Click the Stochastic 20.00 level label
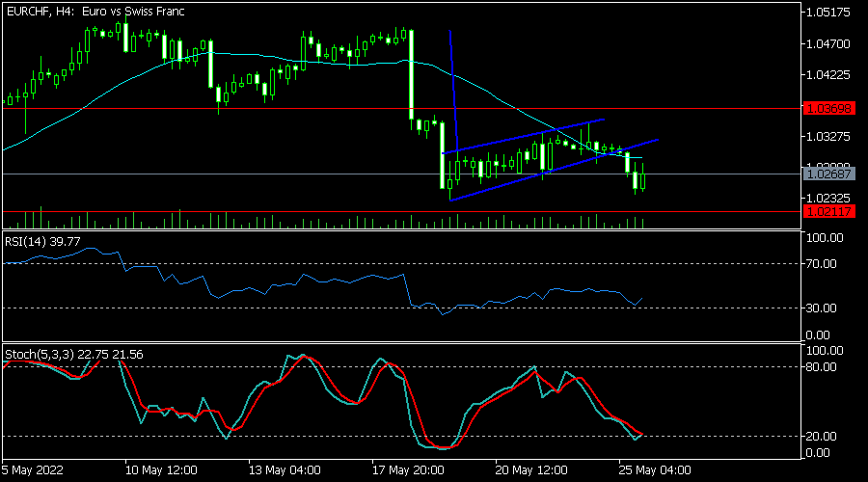The height and width of the screenshot is (482, 868). (x=821, y=437)
